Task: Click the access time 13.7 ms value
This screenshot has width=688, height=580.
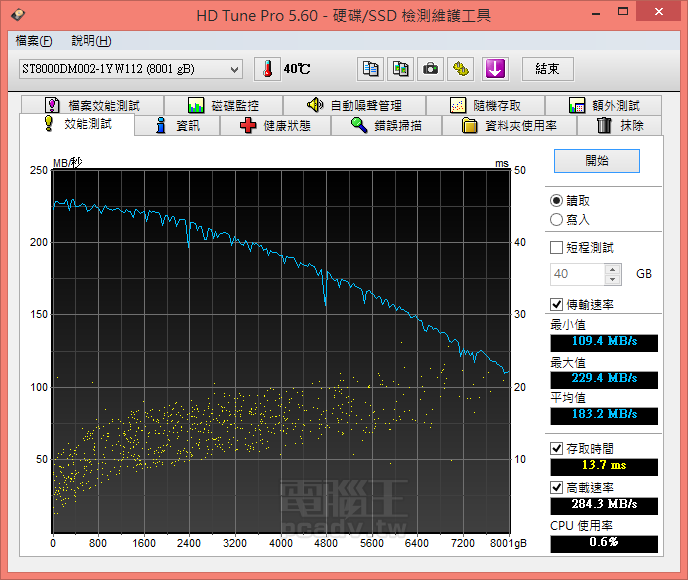Action: pos(604,465)
